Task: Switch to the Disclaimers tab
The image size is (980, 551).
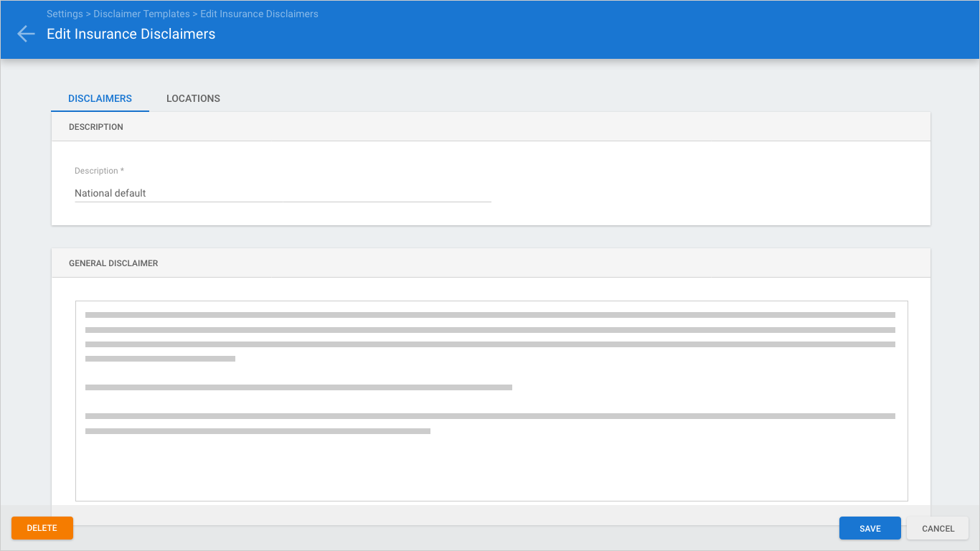Action: pos(100,98)
